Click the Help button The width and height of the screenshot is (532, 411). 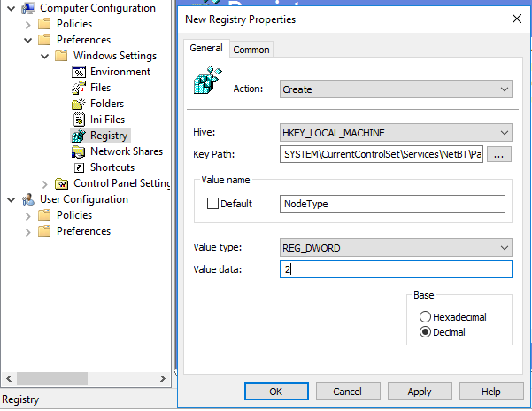pyautogui.click(x=491, y=392)
